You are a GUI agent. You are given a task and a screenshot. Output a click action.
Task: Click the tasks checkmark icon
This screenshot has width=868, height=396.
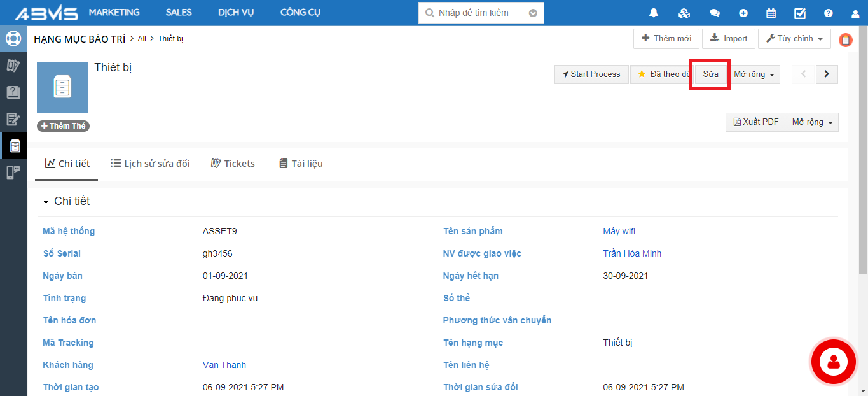[800, 13]
